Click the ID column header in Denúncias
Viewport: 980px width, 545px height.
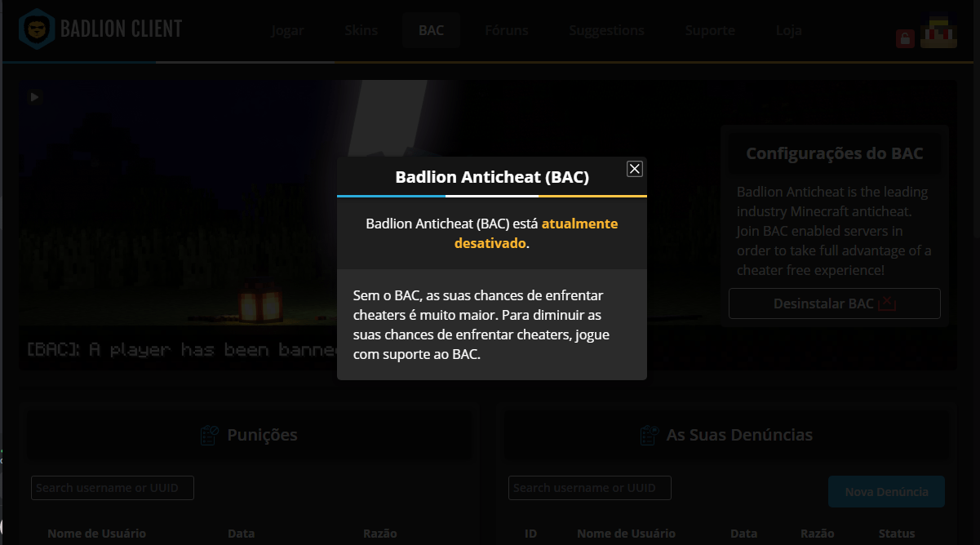tap(531, 534)
